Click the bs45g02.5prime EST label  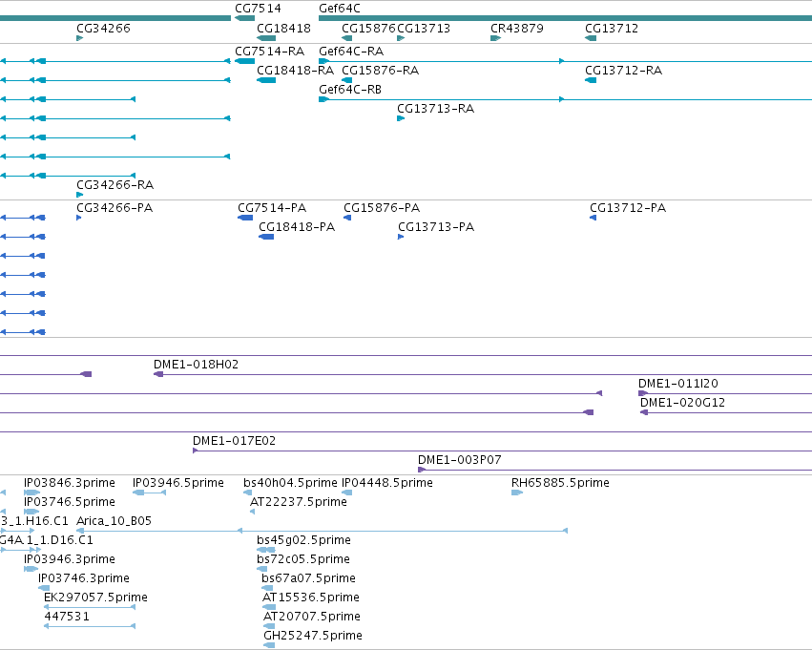click(x=304, y=540)
